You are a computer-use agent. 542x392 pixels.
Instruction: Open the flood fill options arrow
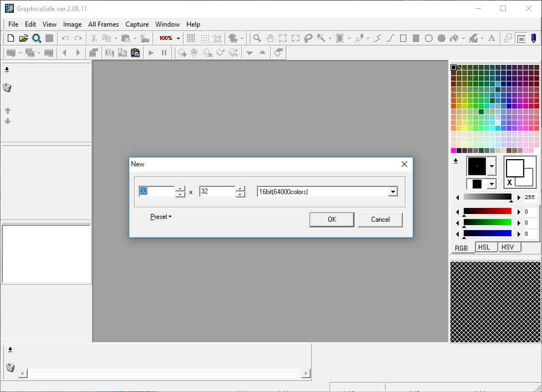point(463,38)
